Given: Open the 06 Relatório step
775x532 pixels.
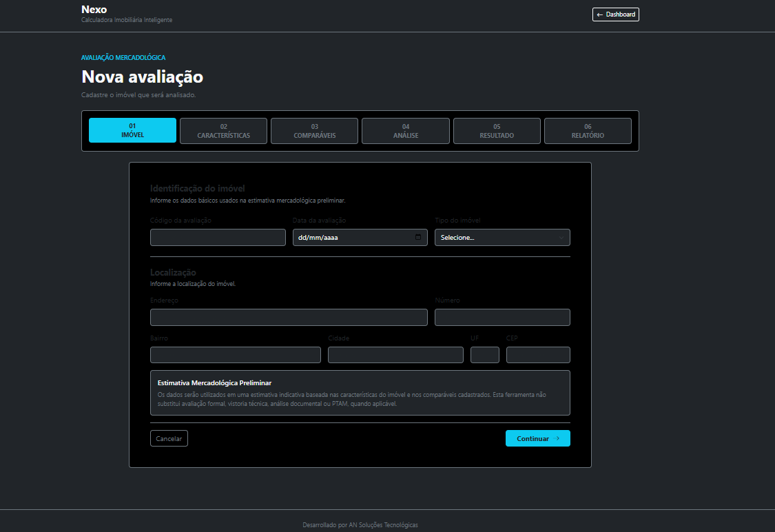Looking at the screenshot, I should (x=588, y=130).
